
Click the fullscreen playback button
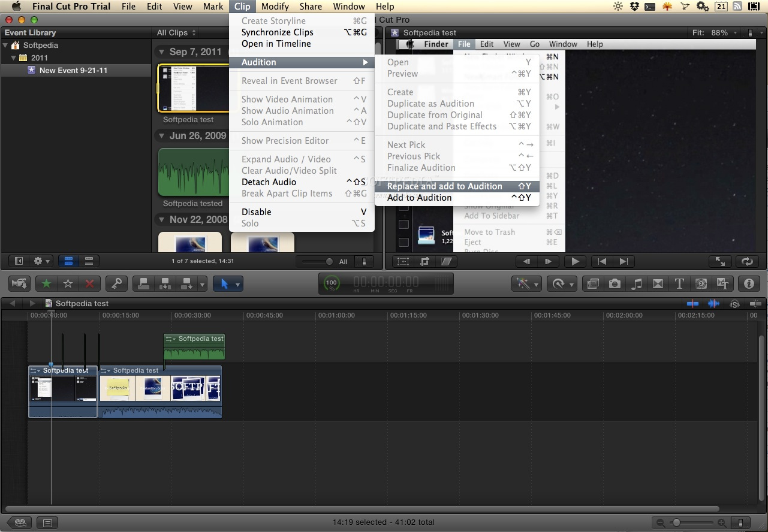(x=720, y=261)
